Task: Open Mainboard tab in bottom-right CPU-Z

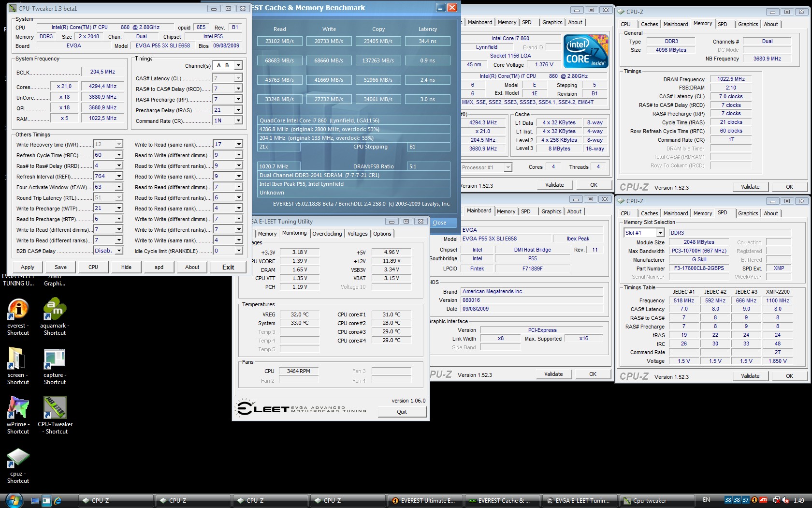Action: 676,213
